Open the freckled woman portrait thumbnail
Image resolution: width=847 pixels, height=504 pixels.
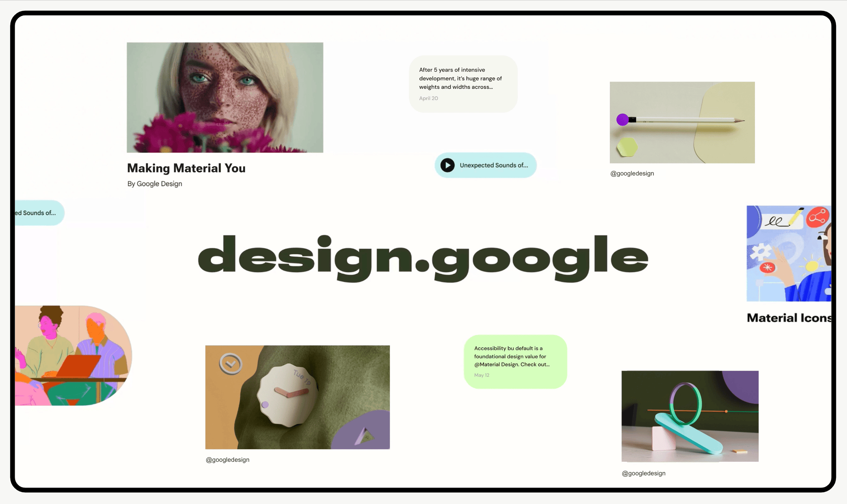(225, 97)
